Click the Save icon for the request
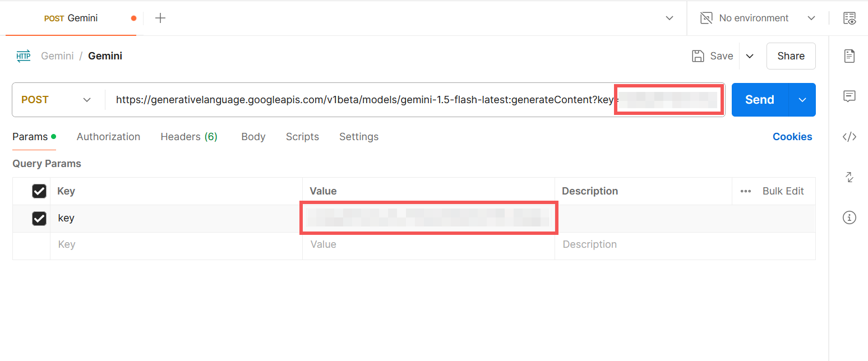Screen dimensions: 868x361 click(x=697, y=55)
